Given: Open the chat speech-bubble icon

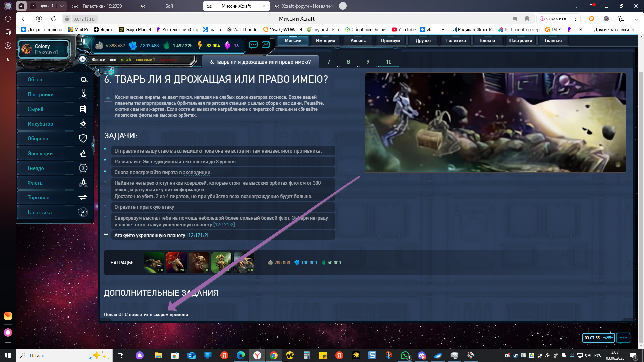Looking at the screenshot, I should 253,45.
